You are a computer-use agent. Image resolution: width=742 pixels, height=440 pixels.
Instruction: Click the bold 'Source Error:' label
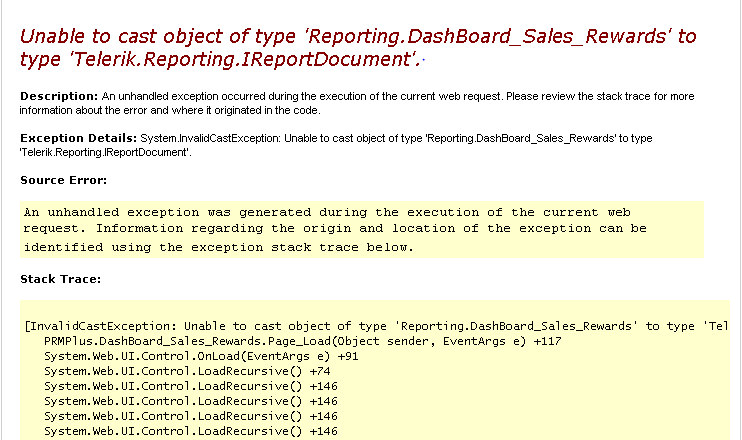(x=63, y=180)
